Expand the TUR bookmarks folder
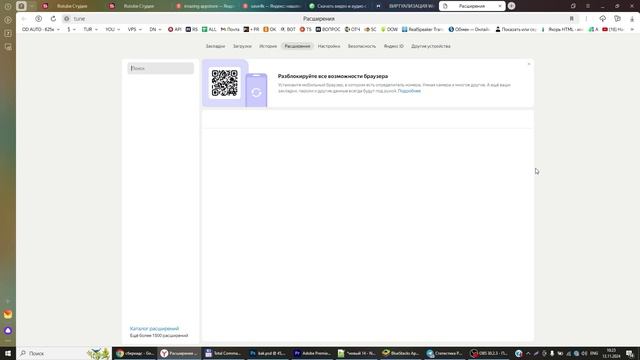This screenshot has width=640, height=360. coord(90,29)
